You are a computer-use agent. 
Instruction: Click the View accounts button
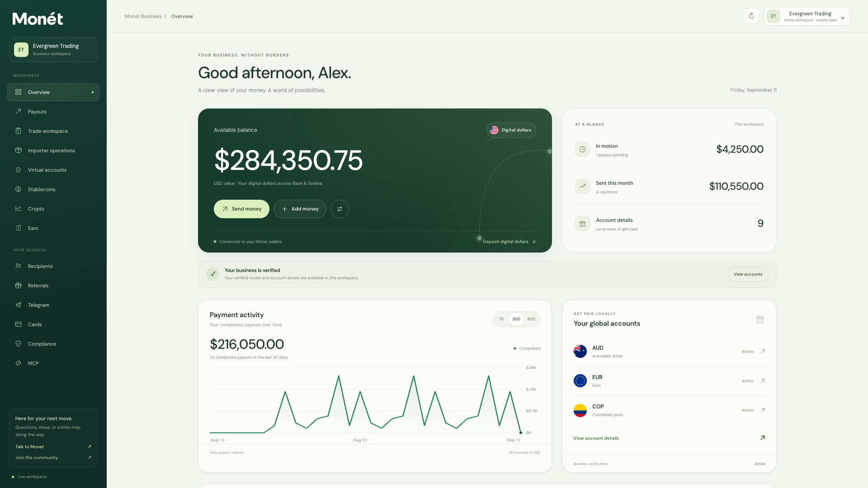pos(748,274)
